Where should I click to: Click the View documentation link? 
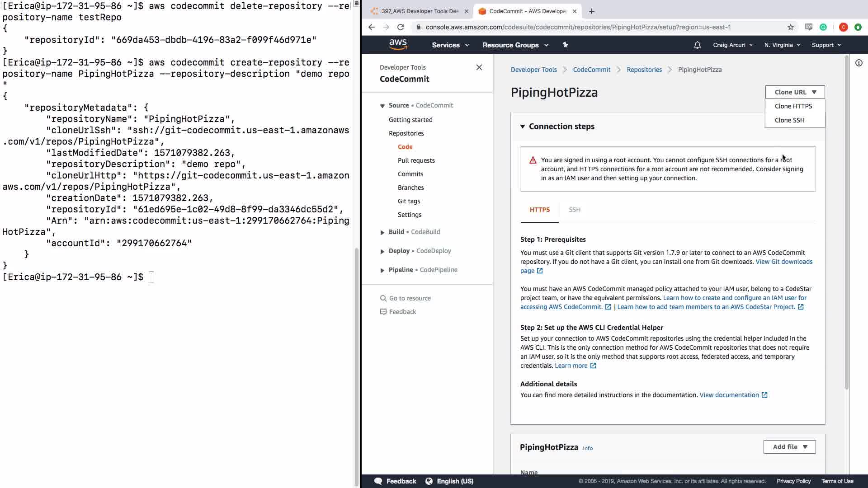tap(729, 395)
